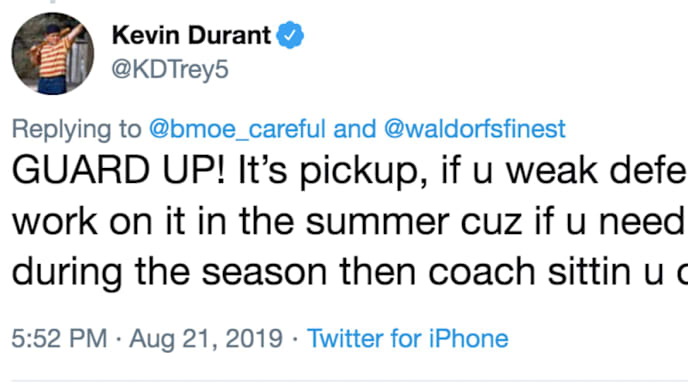Click the Kevin Durant display name
This screenshot has width=688, height=387.
coord(191,35)
